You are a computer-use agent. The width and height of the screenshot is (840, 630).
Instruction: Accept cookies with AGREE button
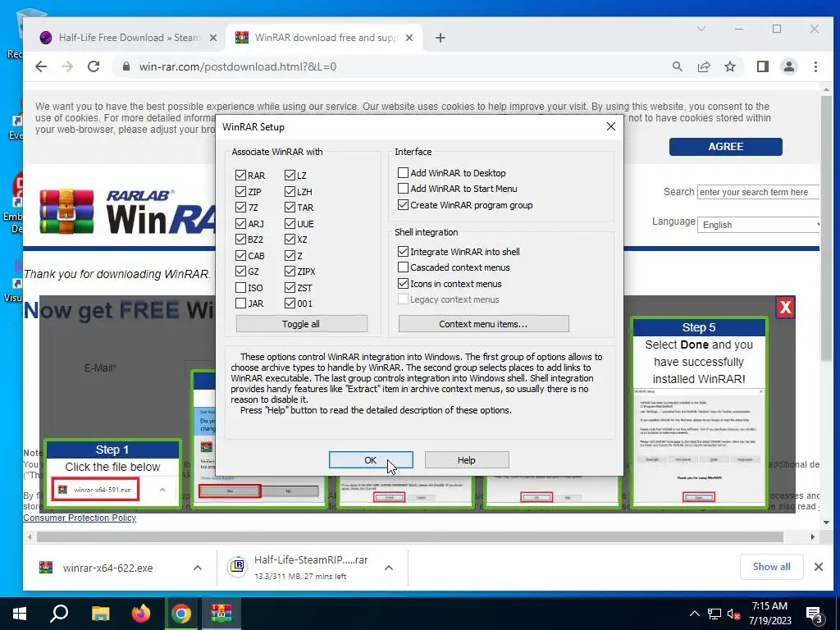725,146
